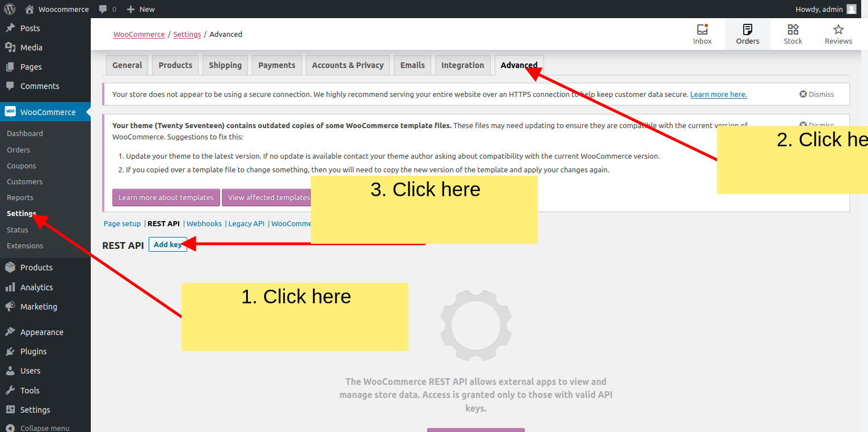Click the Add key button
This screenshot has height=432, width=868.
168,244
